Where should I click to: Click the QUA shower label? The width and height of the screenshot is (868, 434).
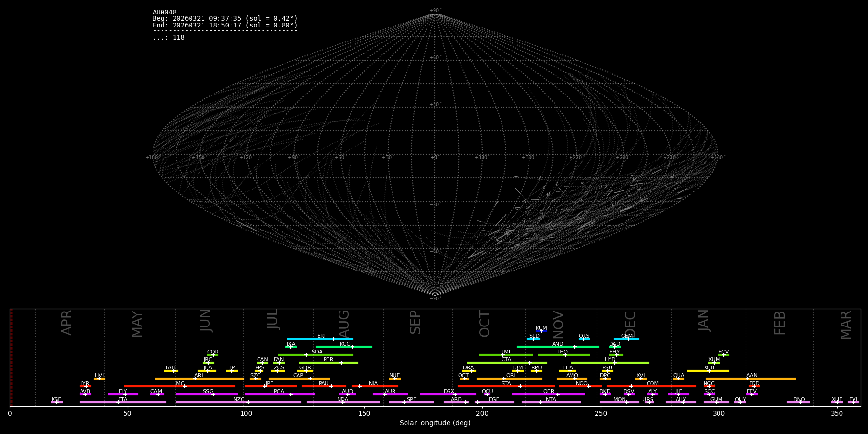[x=678, y=376]
